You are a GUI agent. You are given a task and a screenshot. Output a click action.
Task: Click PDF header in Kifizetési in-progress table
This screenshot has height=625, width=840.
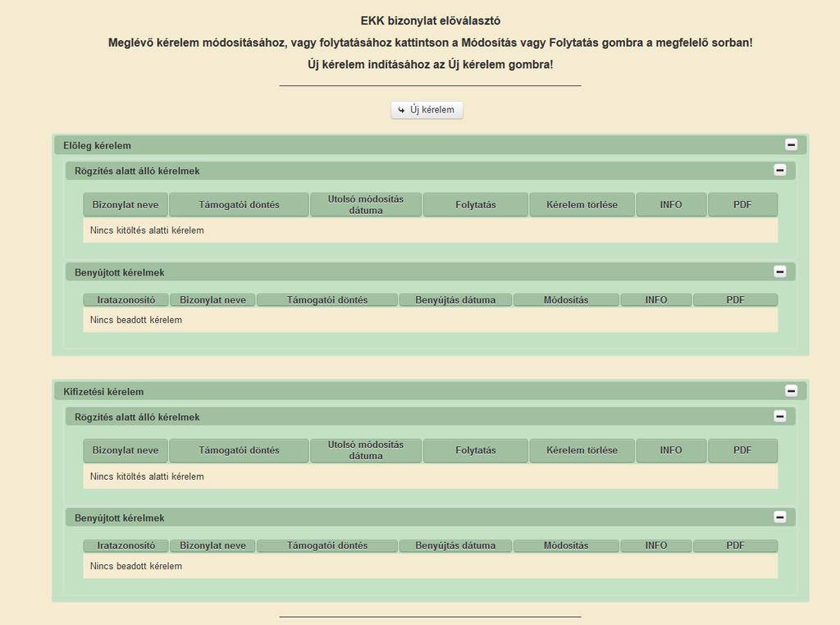click(742, 450)
